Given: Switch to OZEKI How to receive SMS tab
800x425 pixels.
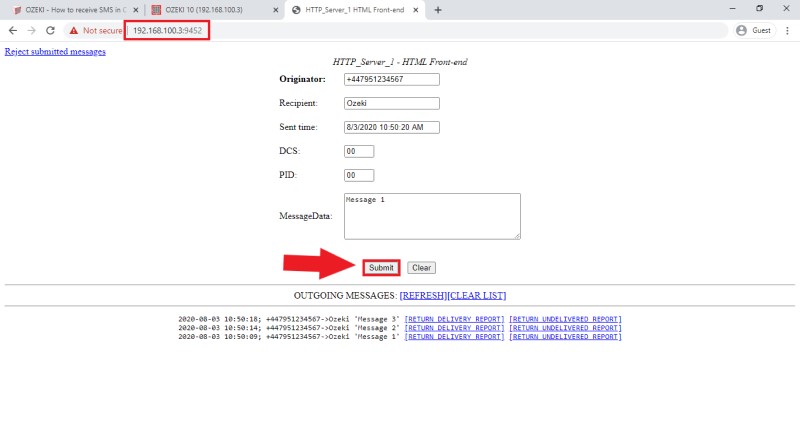Looking at the screenshot, I should 70,9.
